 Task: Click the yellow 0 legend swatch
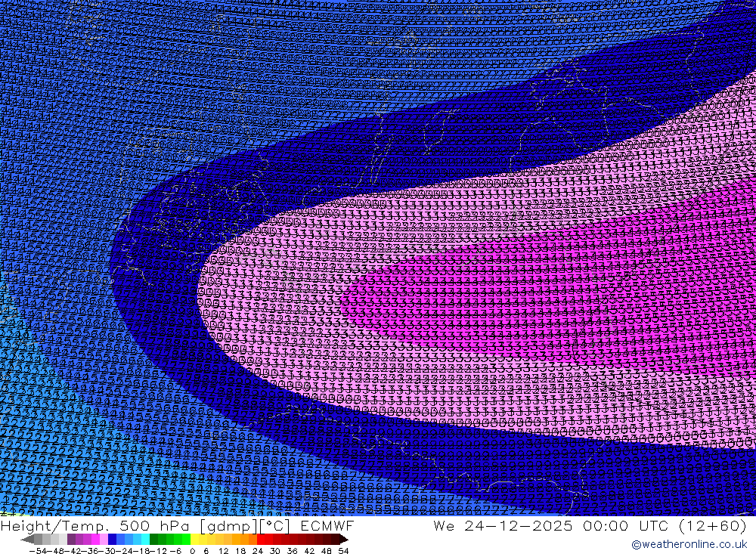coord(194,540)
